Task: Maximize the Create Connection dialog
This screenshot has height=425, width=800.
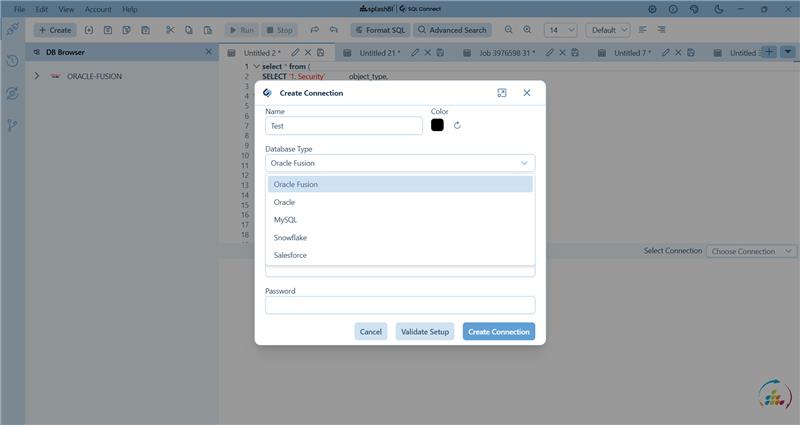Action: (501, 93)
